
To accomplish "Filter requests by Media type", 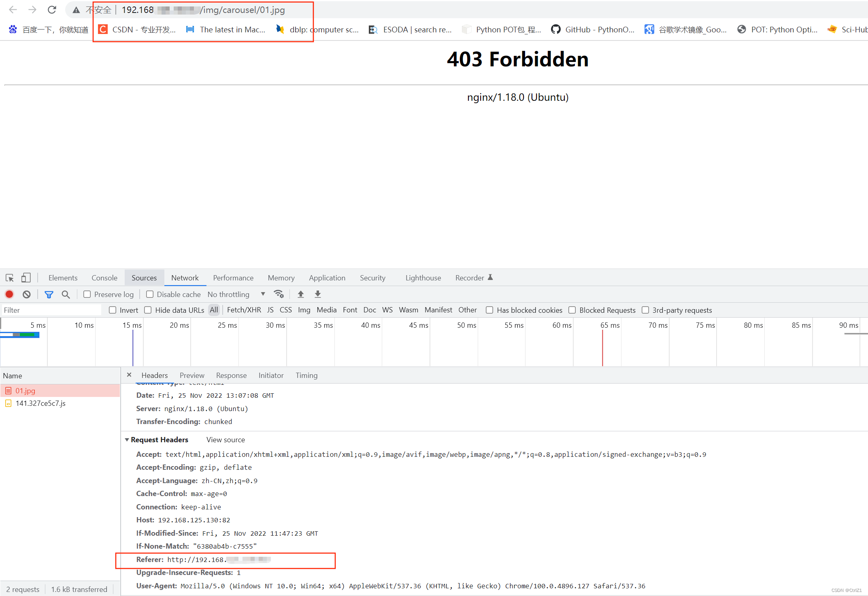I will (x=327, y=310).
